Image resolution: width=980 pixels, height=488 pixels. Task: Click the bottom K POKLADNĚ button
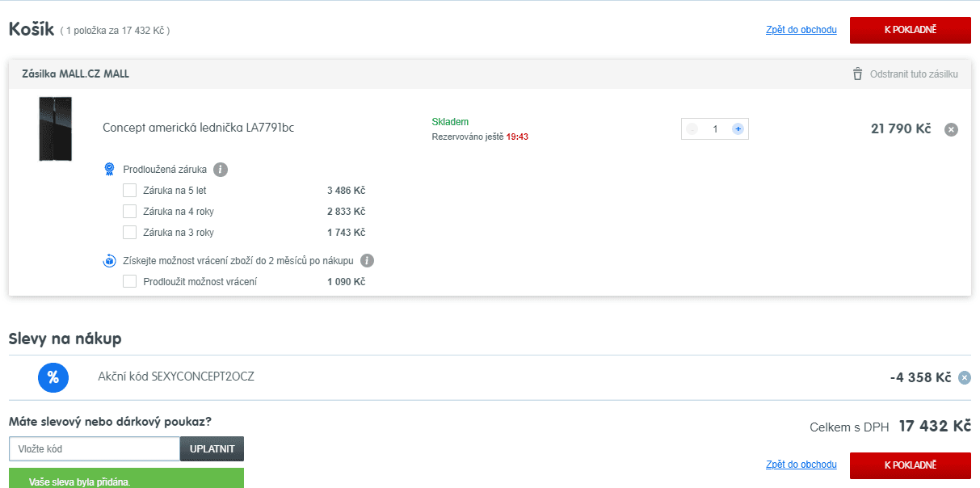coord(910,465)
